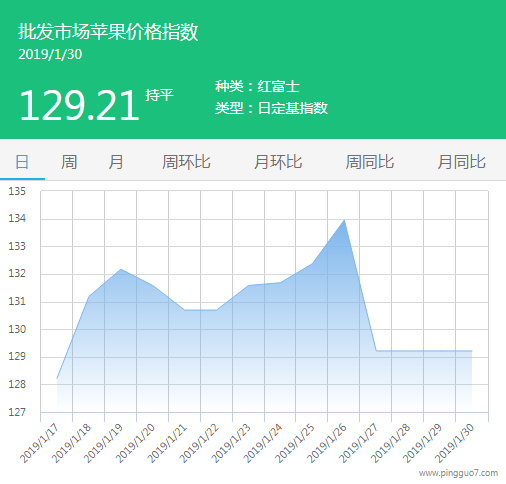Click the y-axis value 127
The width and height of the screenshot is (506, 484).
point(17,412)
